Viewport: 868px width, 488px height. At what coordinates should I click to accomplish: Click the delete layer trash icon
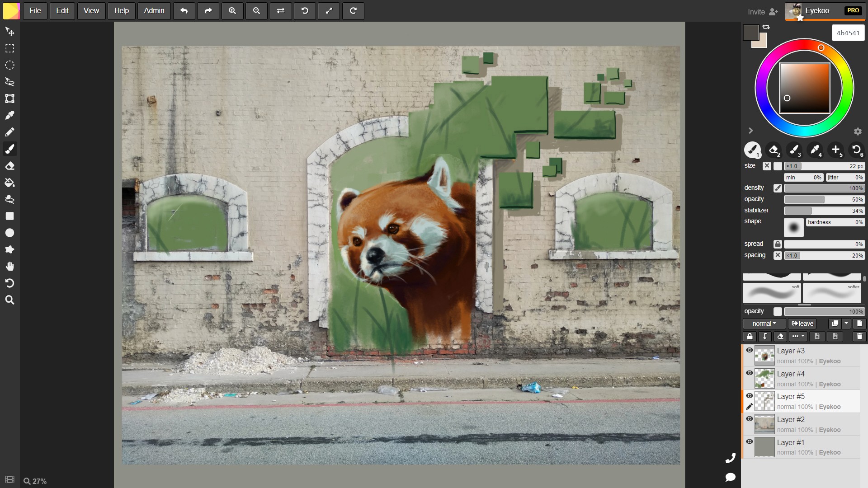coord(859,337)
